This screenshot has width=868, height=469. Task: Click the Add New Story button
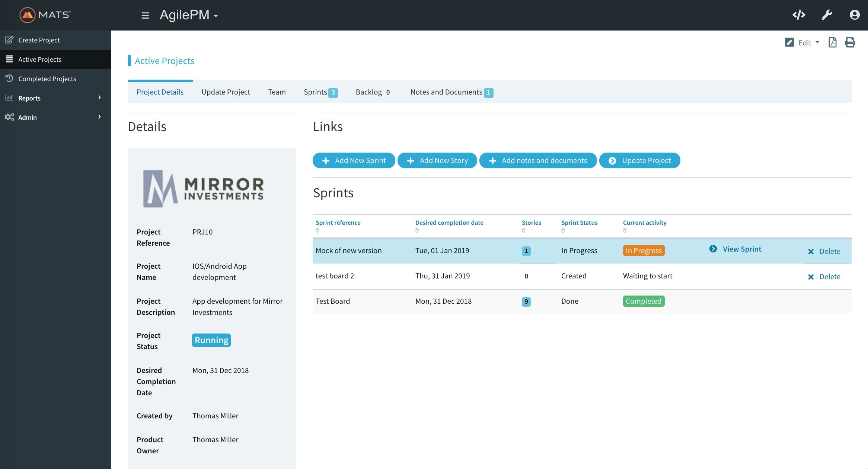[437, 161]
